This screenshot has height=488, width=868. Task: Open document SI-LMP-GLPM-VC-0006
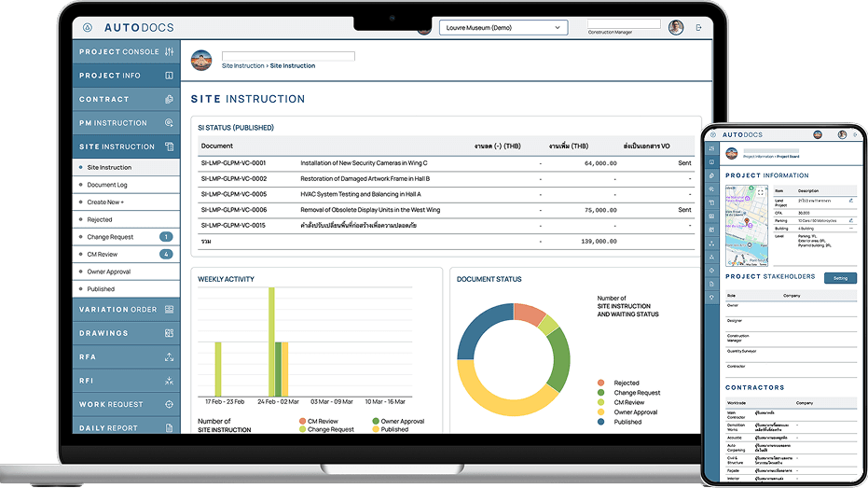coord(234,210)
